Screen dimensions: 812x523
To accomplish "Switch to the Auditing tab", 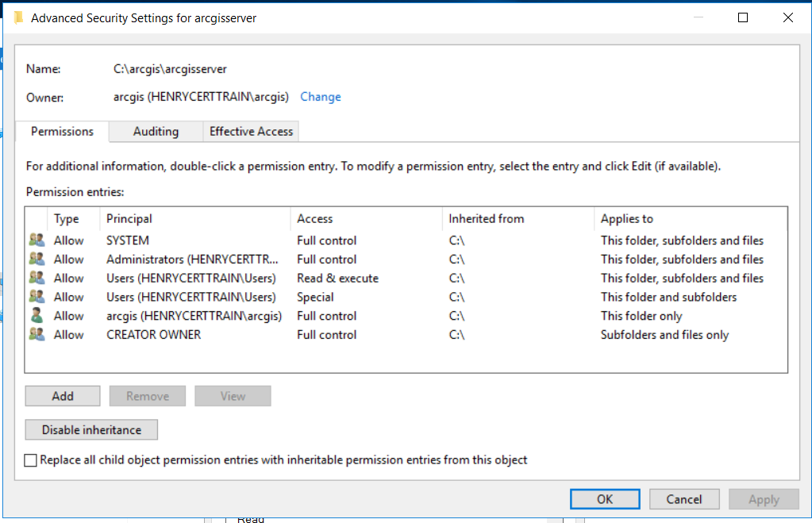I will pos(156,131).
